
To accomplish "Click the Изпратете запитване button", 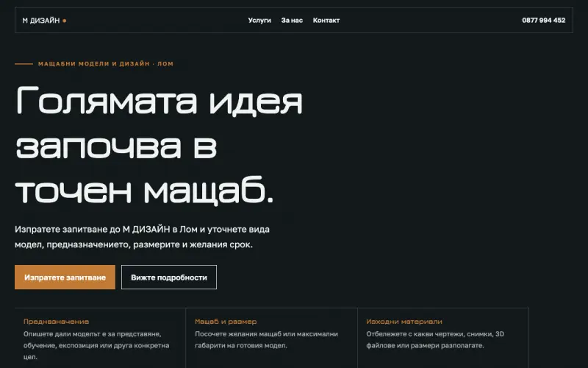I will [65, 277].
